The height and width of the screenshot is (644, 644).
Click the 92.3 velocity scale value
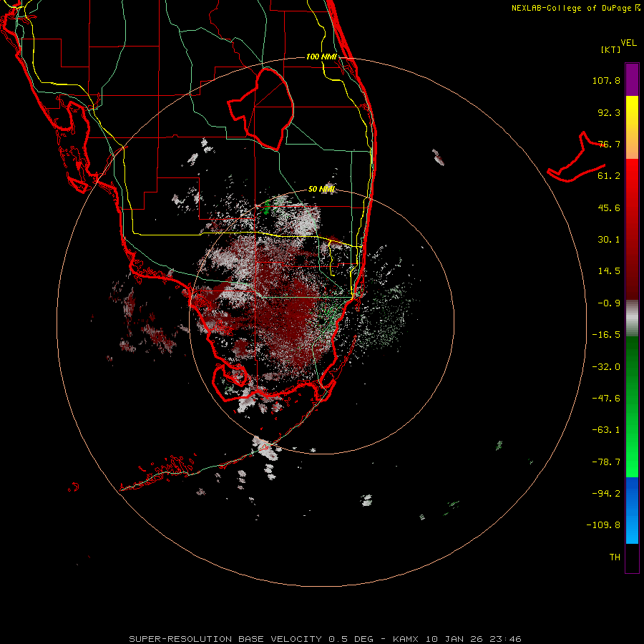(609, 112)
